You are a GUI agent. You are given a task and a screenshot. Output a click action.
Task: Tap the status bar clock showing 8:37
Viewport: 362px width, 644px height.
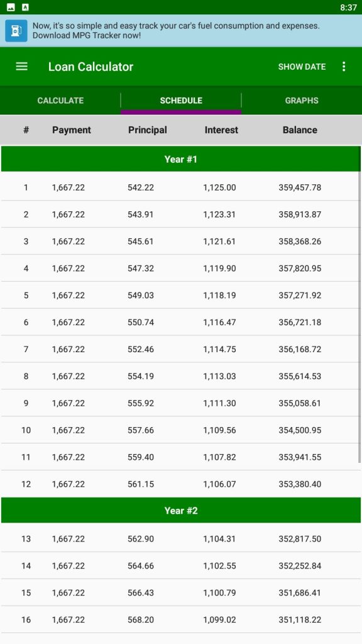348,8
